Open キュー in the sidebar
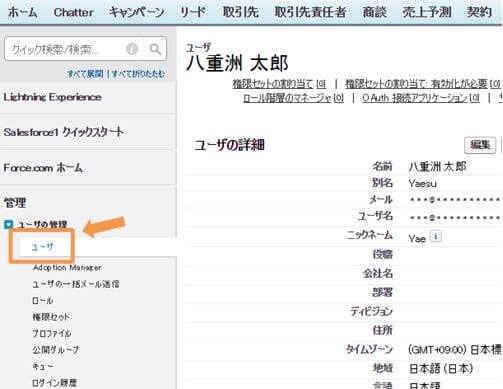Viewport: 503px width, 389px height. (x=42, y=366)
